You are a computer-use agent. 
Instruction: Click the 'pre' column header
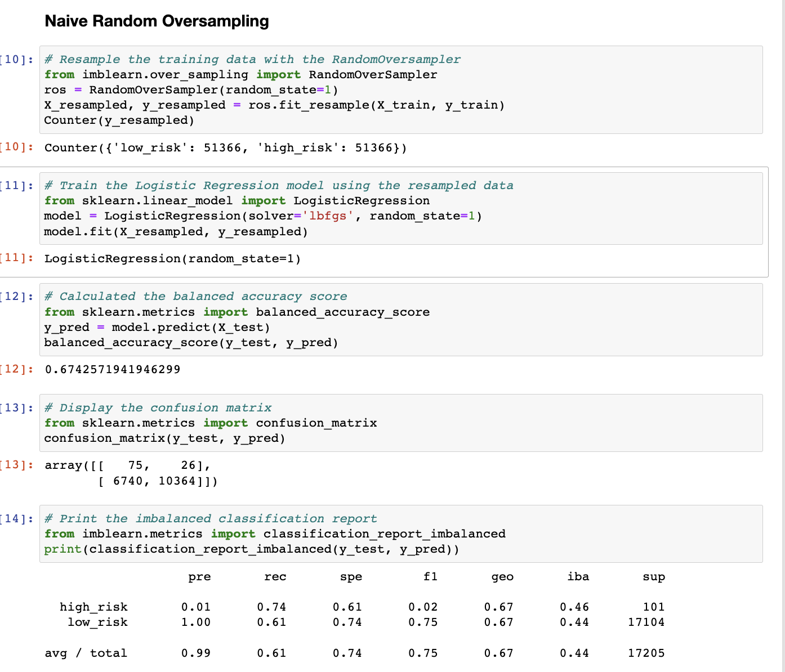pos(199,577)
